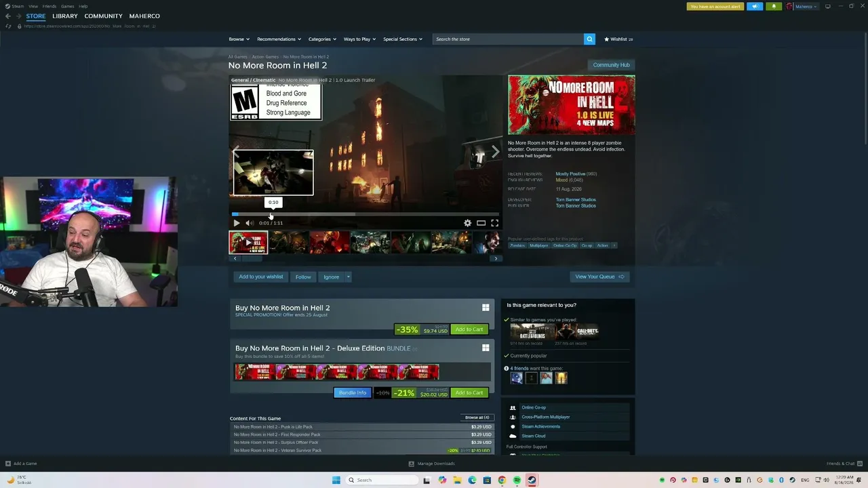Add the game to your wishlist
This screenshot has height=488, width=868.
(x=260, y=277)
